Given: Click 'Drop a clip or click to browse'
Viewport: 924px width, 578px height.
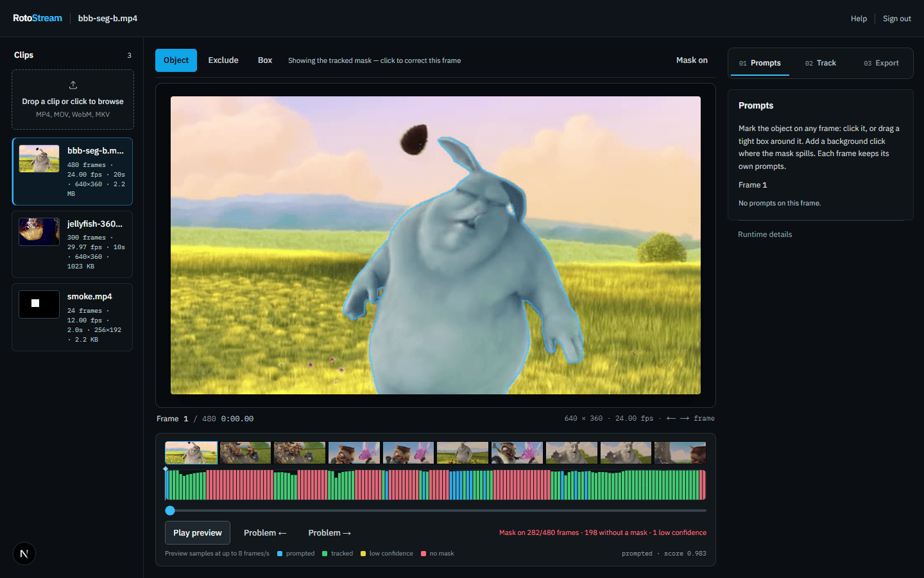Looking at the screenshot, I should pos(73,101).
